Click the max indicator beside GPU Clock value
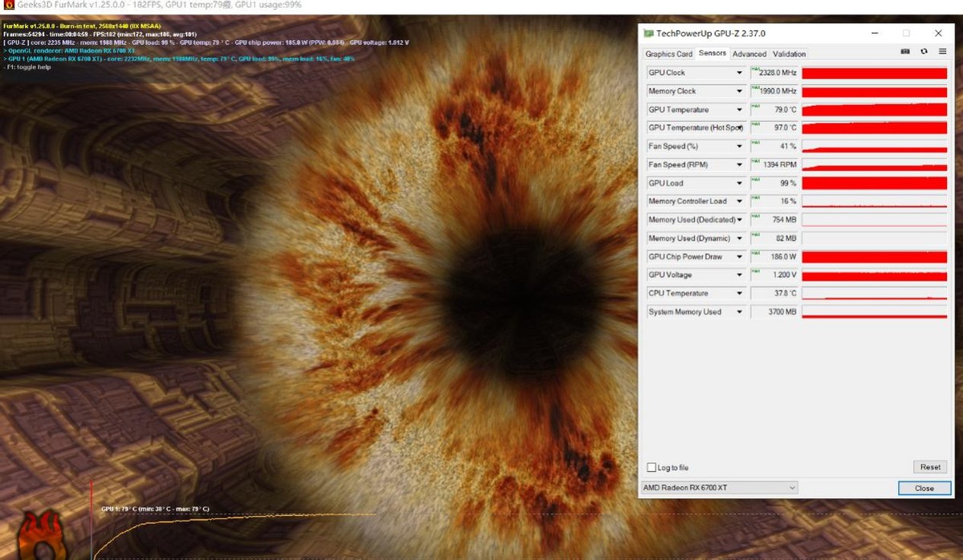Screen dimensions: 963x560 click(x=755, y=70)
